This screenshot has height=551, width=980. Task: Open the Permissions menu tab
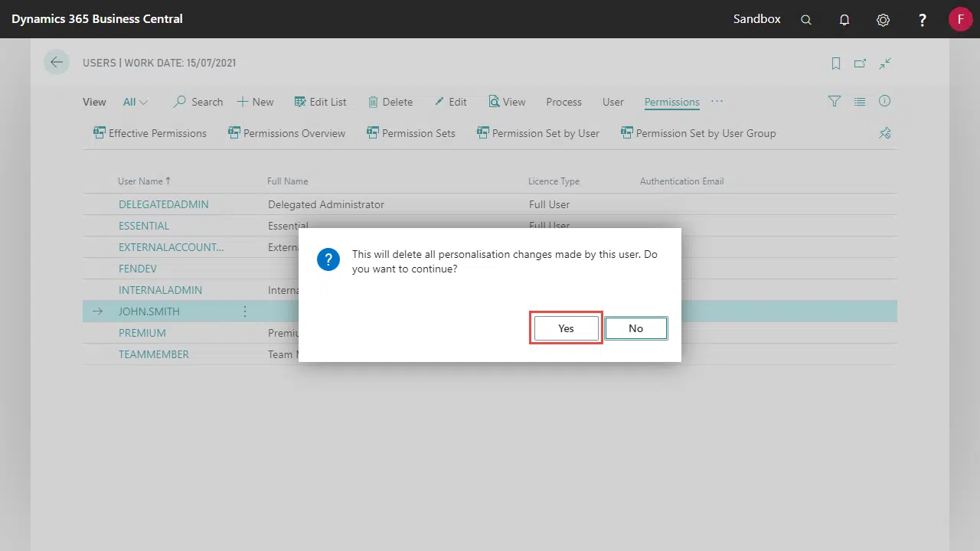[671, 102]
